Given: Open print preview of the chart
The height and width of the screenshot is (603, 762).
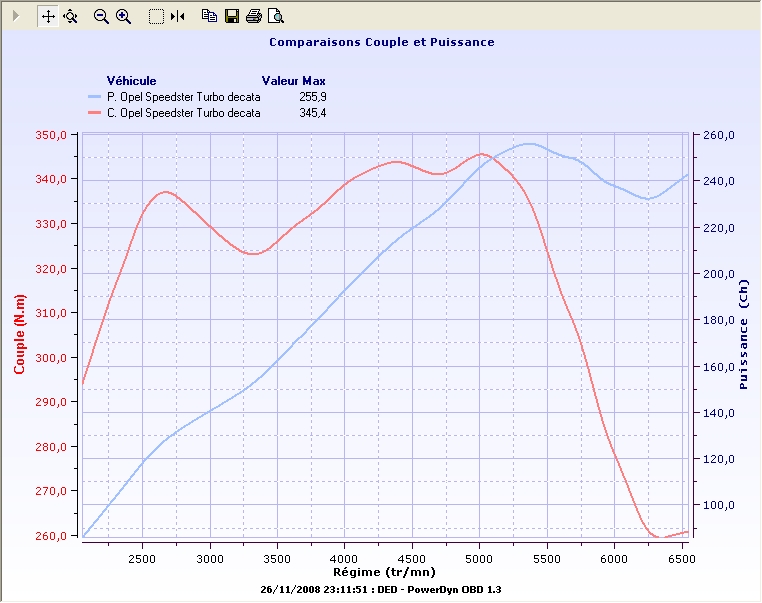Looking at the screenshot, I should (276, 16).
